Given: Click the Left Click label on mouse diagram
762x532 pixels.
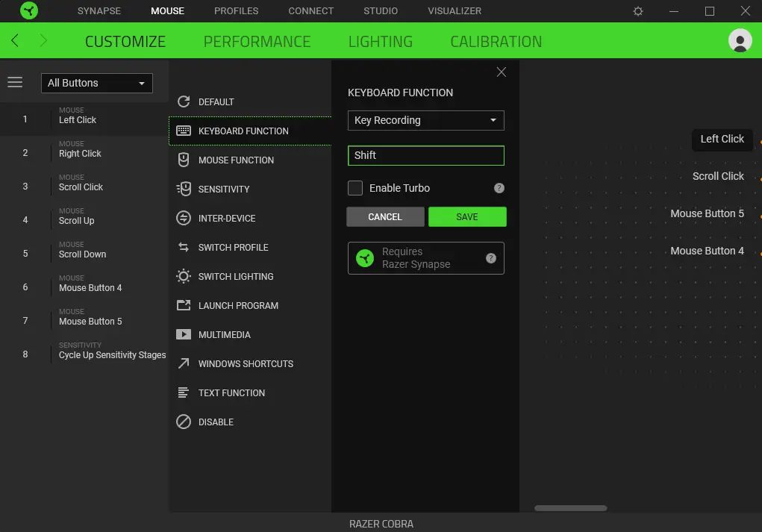Looking at the screenshot, I should [722, 139].
